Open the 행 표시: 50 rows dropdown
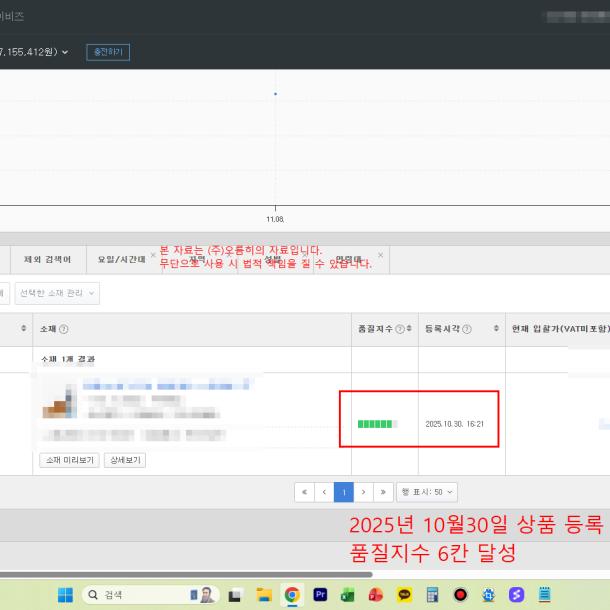Viewport: 610px width, 610px height. (427, 492)
